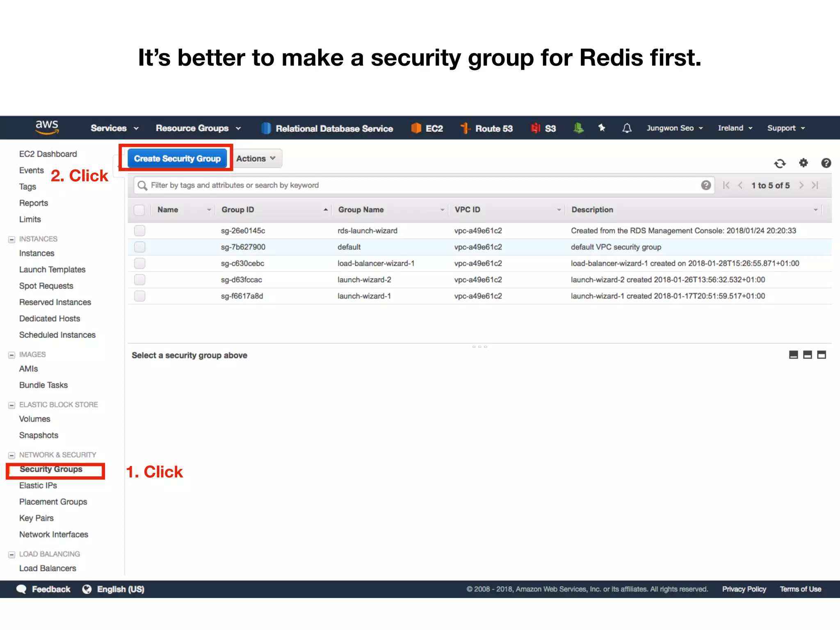Click the search filter help icon
The width and height of the screenshot is (840, 630).
click(705, 185)
